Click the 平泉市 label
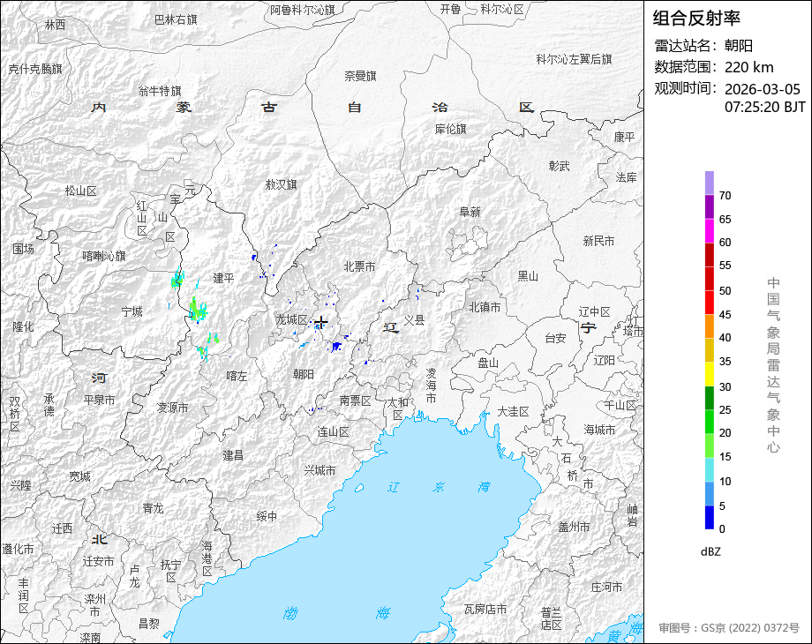This screenshot has width=812, height=644. click(100, 400)
